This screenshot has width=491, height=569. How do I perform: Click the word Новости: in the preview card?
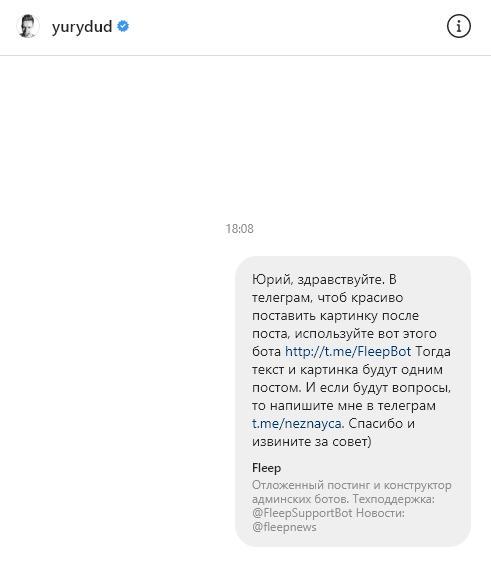380,513
